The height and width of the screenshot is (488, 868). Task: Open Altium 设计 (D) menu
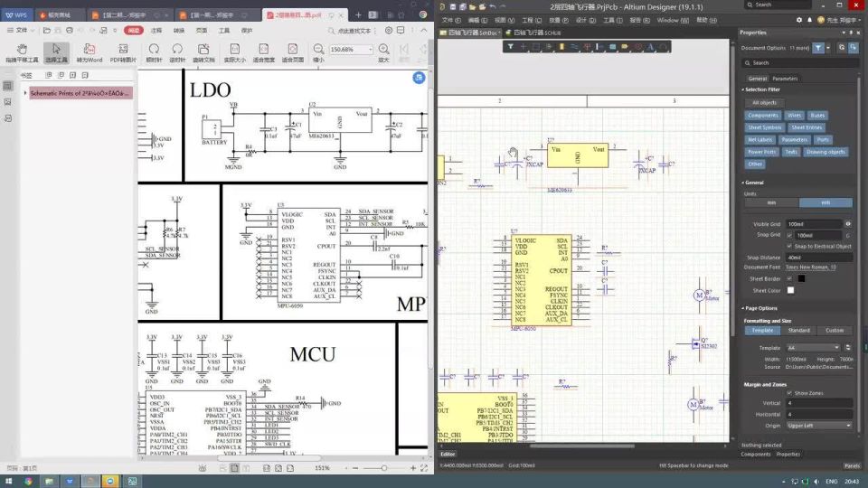click(x=586, y=20)
